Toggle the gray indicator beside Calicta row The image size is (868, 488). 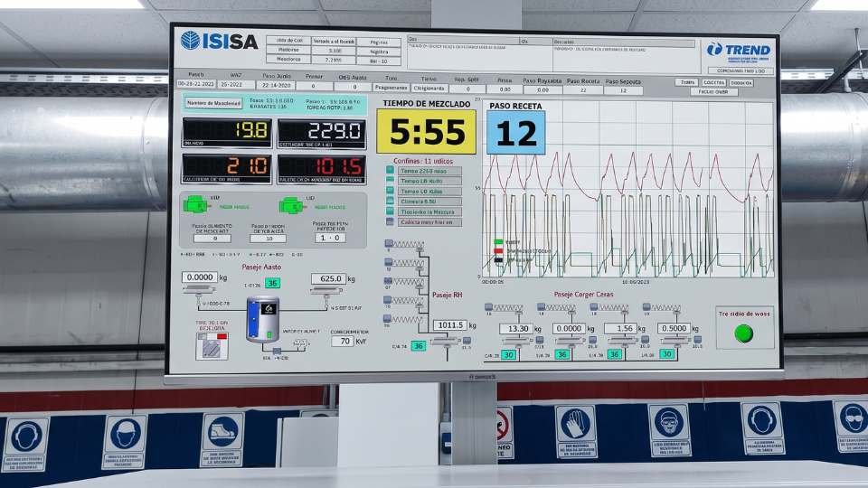pos(391,221)
